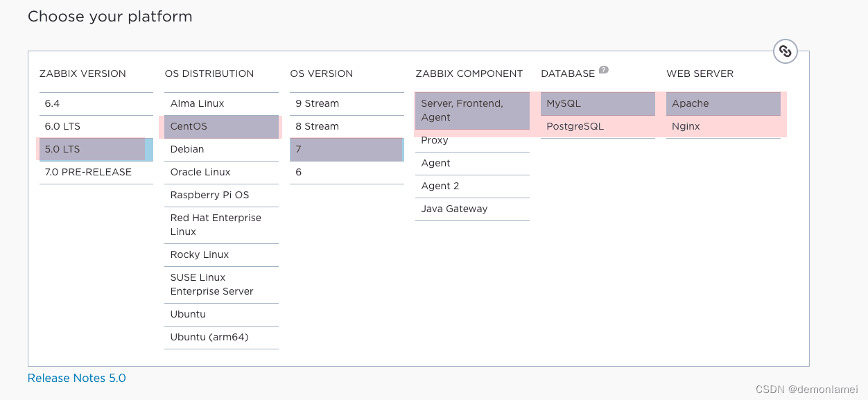Select the Java Gateway component
Image resolution: width=868 pixels, height=400 pixels.
pyautogui.click(x=473, y=209)
